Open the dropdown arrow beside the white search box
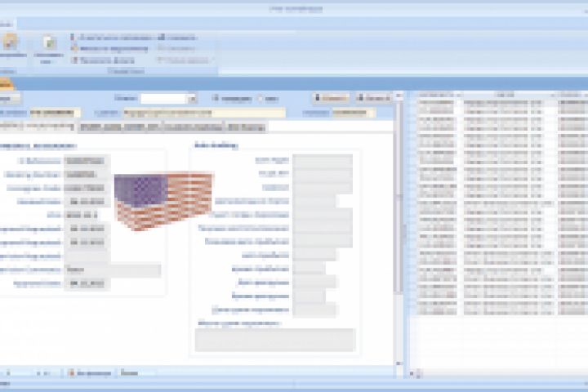Screen dimensions: 588x392 tap(192, 99)
